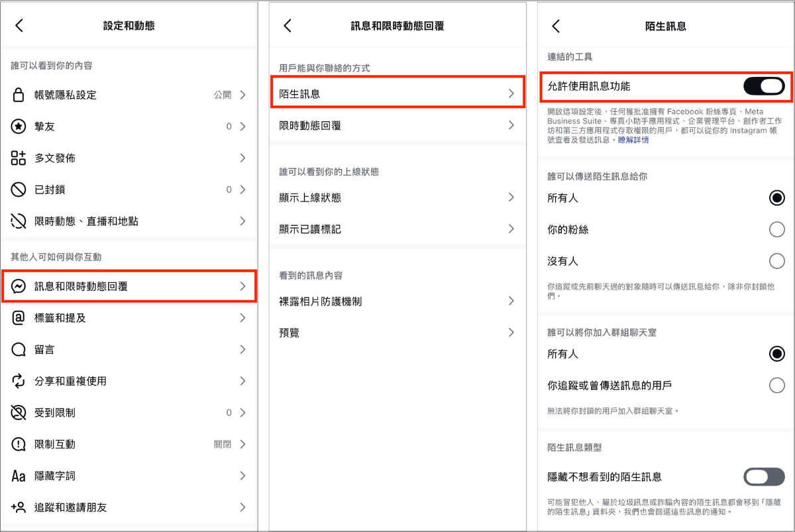Screen dimensions: 795x532
Task: Open 陌生訊息 option
Action: [397, 94]
